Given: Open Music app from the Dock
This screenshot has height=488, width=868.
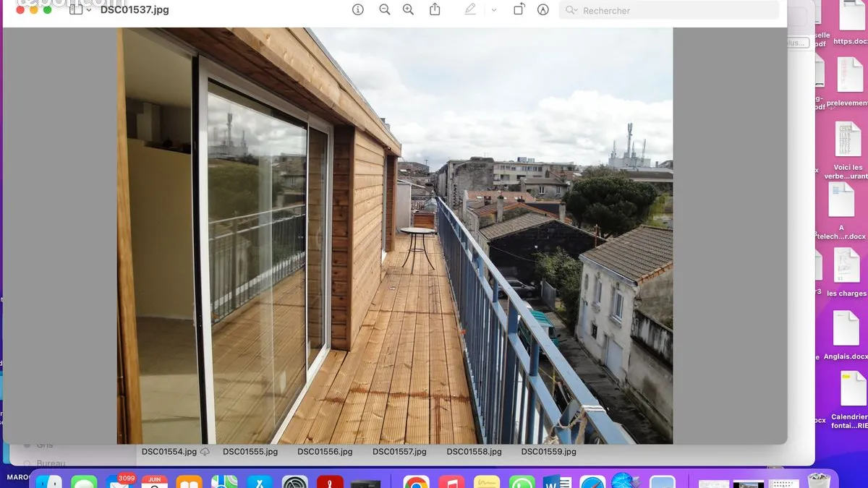Looking at the screenshot, I should coord(451,483).
